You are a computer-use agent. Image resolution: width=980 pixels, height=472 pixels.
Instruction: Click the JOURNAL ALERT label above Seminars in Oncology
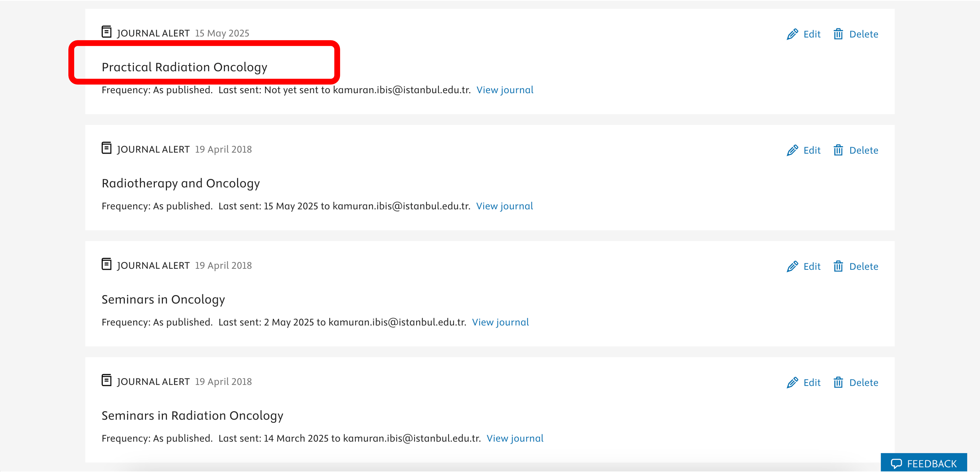tap(153, 266)
